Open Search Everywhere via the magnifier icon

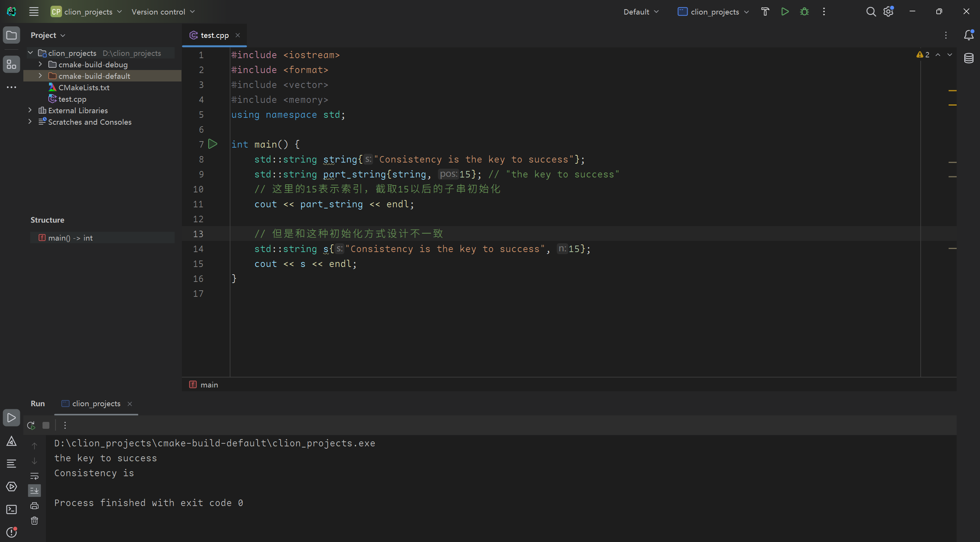click(x=870, y=11)
